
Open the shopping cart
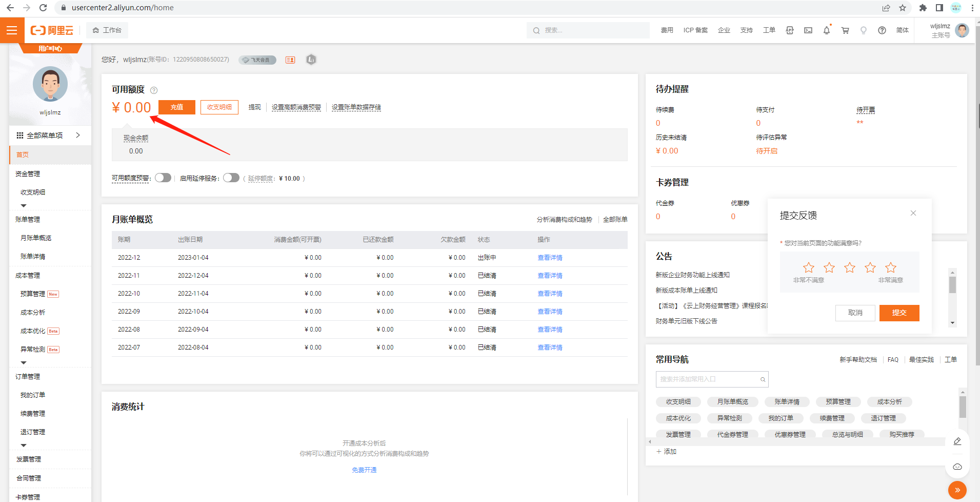click(845, 30)
